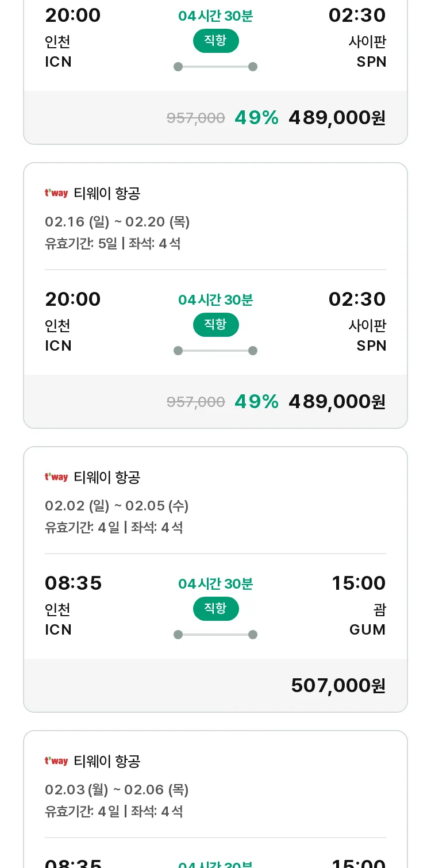Tap t'way logo on 02.16 flight card
The width and height of the screenshot is (431, 868).
(56, 193)
